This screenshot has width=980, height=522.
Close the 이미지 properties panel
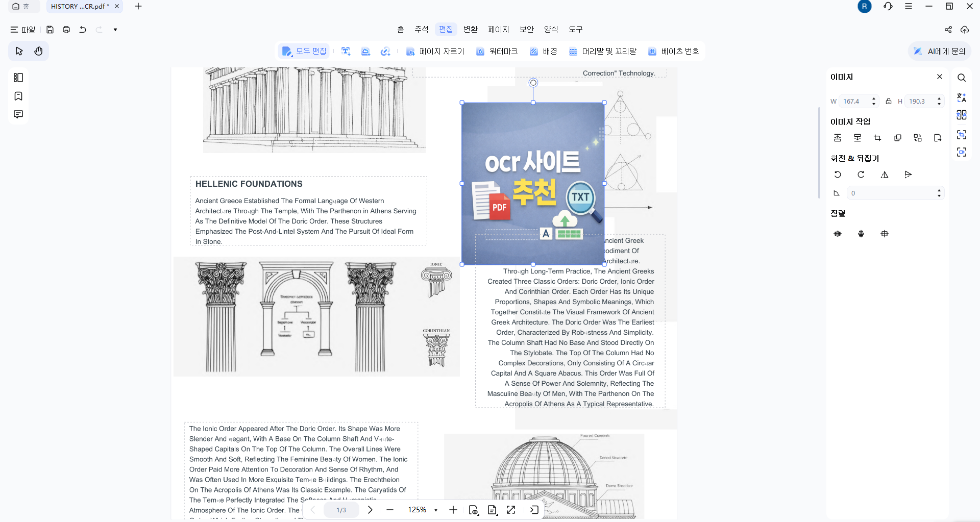pos(940,77)
